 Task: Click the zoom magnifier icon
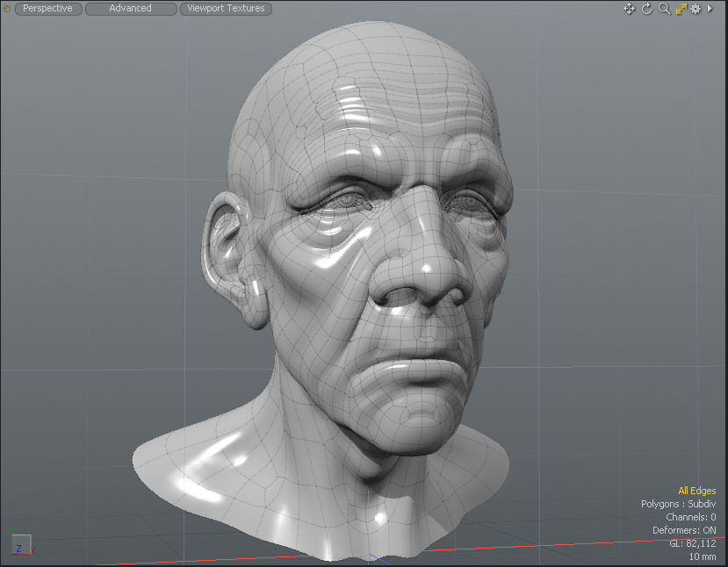[664, 9]
